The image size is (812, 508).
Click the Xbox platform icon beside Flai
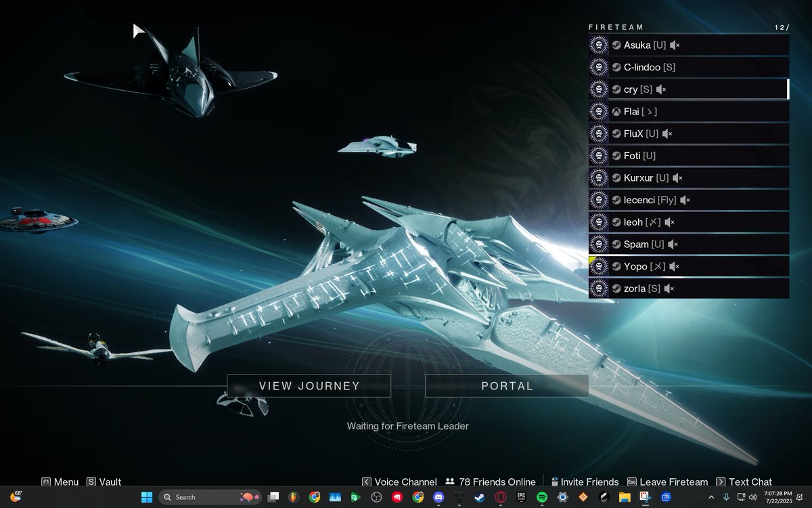coord(616,111)
